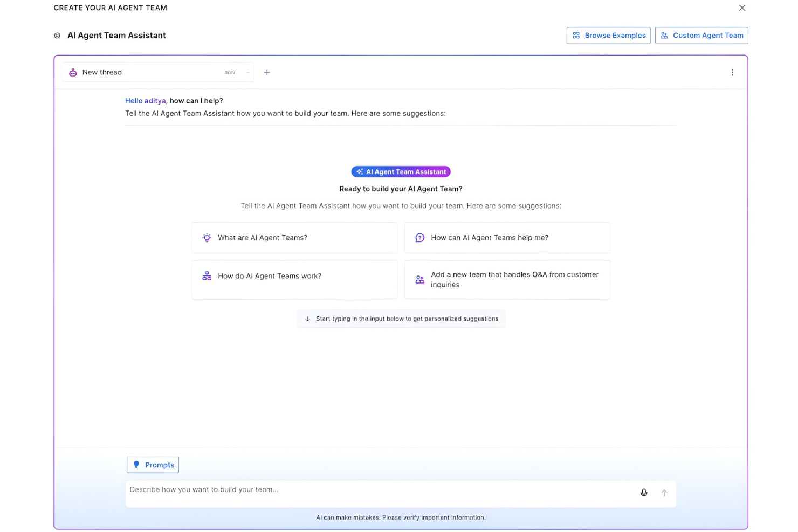The height and width of the screenshot is (532, 798).
Task: Select the 'Add a new team that handles Q&A' suggestion
Action: pyautogui.click(x=507, y=279)
